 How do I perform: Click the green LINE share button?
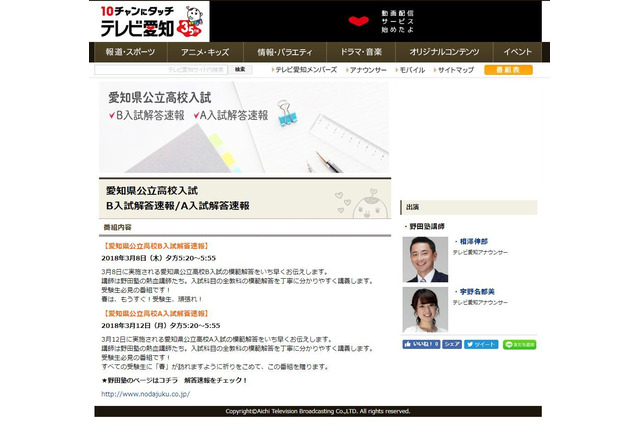point(519,344)
